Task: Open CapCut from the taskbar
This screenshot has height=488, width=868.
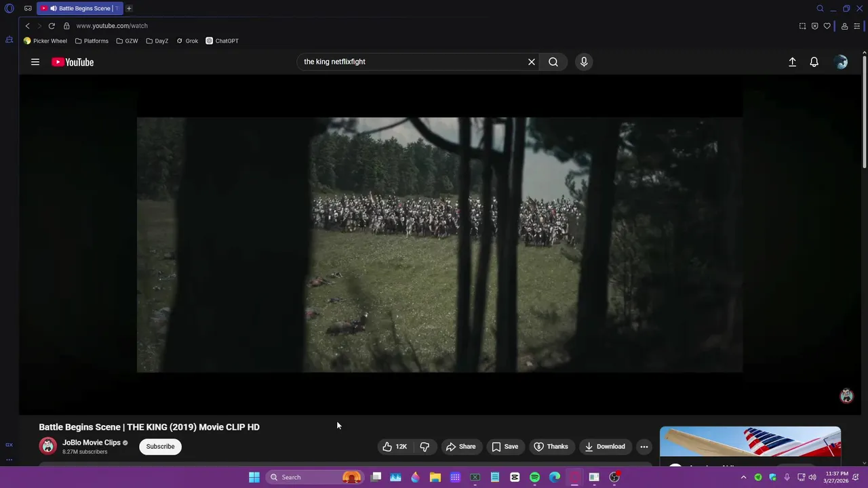Action: coord(515,477)
